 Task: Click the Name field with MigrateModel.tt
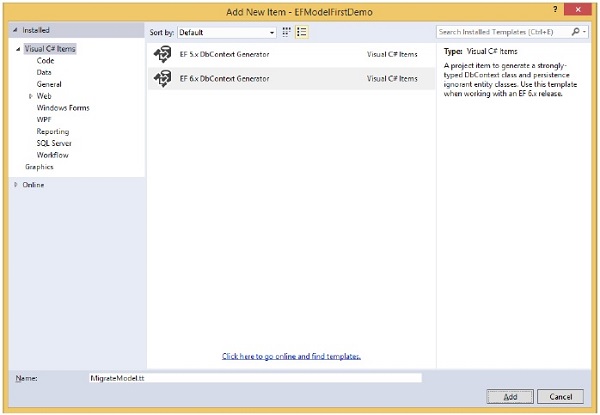255,378
